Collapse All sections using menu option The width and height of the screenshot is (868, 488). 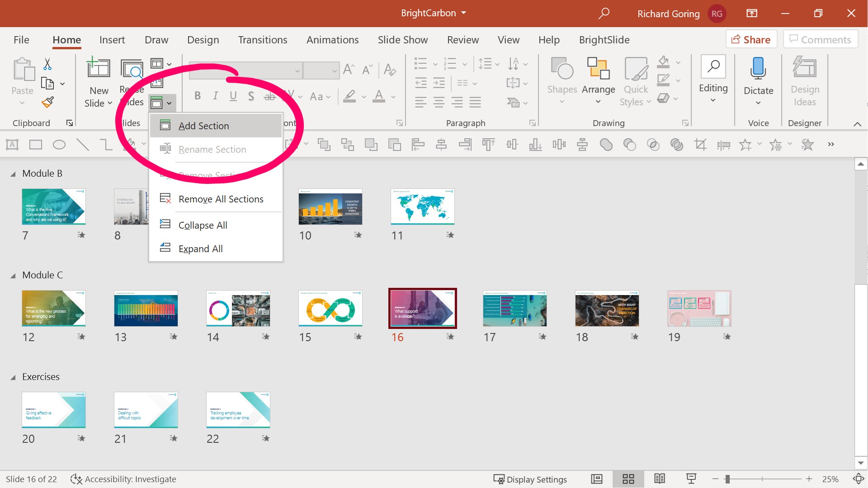pyautogui.click(x=202, y=225)
